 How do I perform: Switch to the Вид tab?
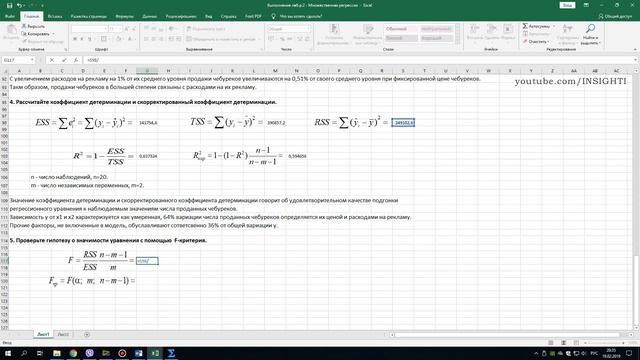pyautogui.click(x=209, y=16)
